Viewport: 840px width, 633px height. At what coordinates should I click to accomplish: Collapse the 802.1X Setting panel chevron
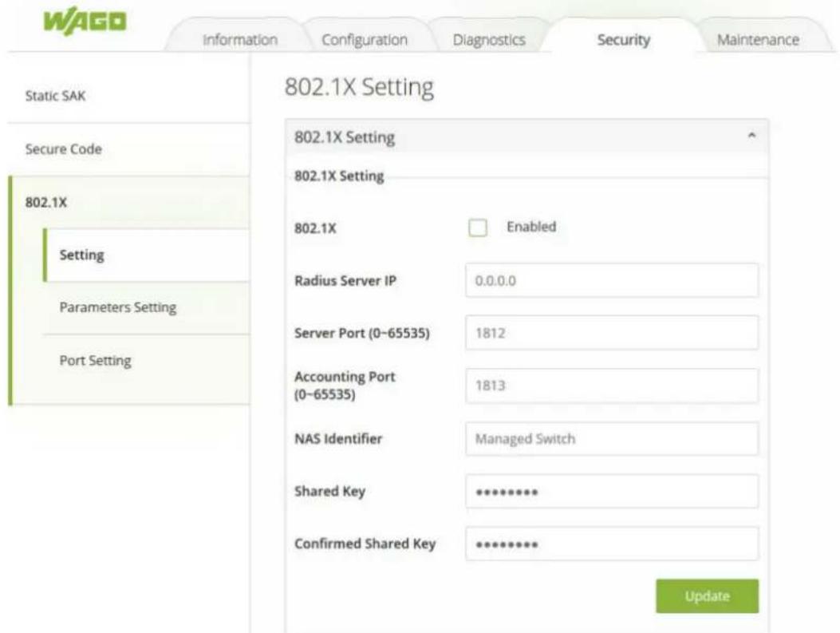pos(751,136)
